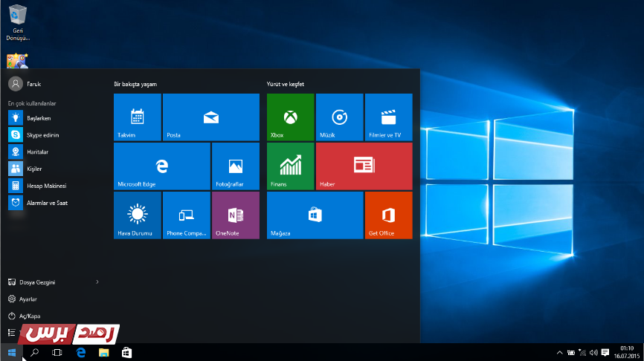Show hidden system tray icons

pyautogui.click(x=559, y=352)
